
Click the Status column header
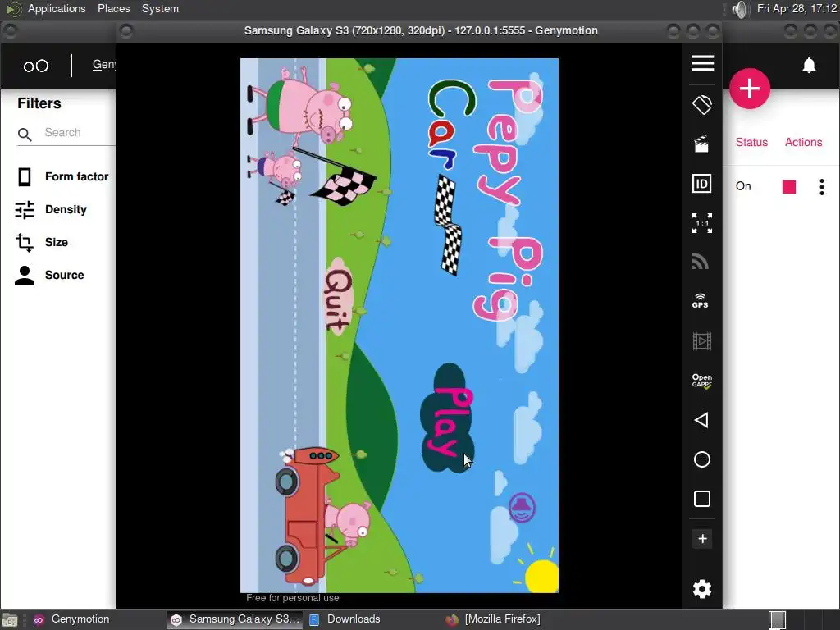[751, 142]
